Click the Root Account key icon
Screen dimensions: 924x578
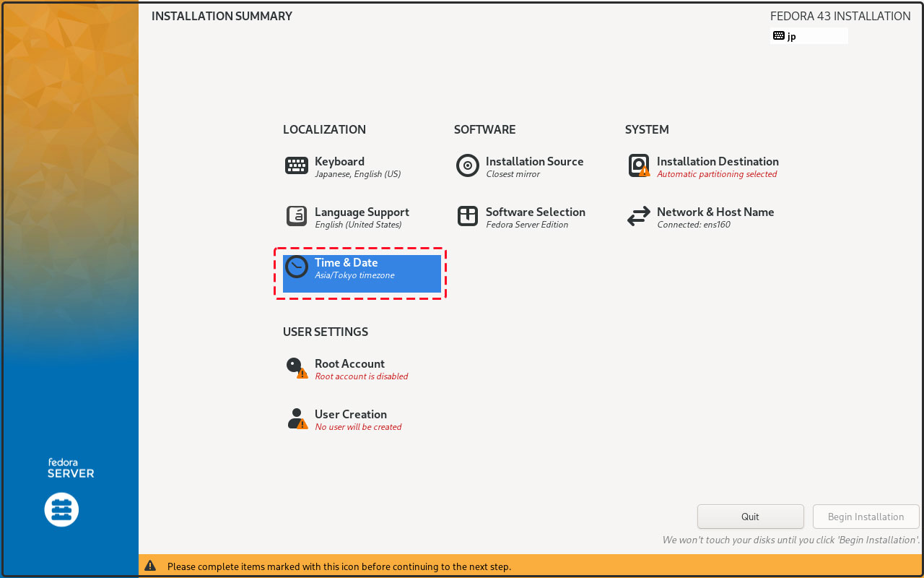[296, 368]
